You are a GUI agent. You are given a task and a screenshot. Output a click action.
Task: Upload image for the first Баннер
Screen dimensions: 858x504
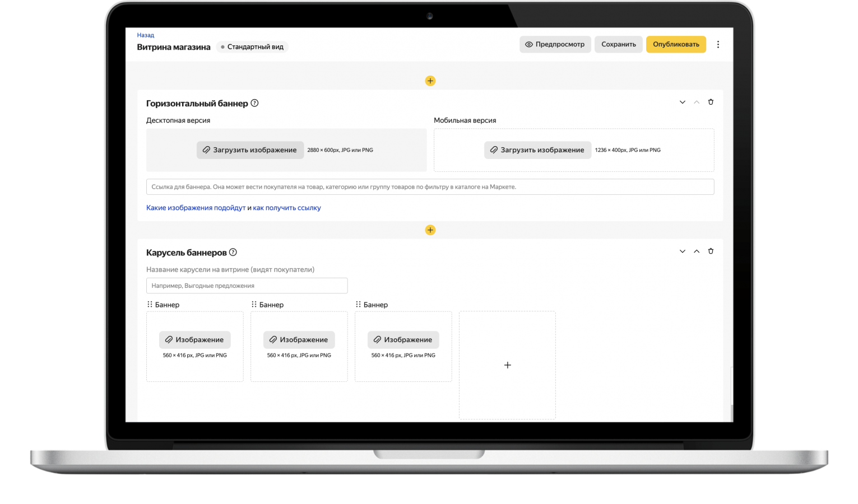coord(194,340)
